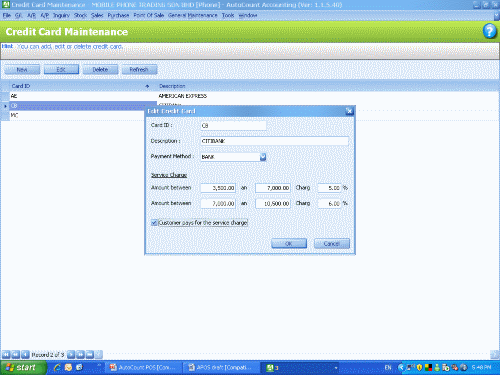Launch Internet Explorer from quick launch
Viewport: 500px width, 375px height.
57,367
